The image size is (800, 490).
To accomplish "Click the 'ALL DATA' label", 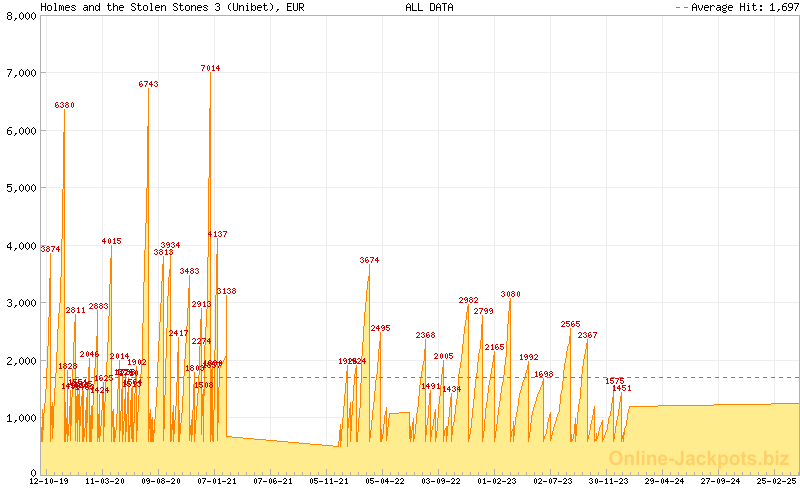I will point(429,7).
